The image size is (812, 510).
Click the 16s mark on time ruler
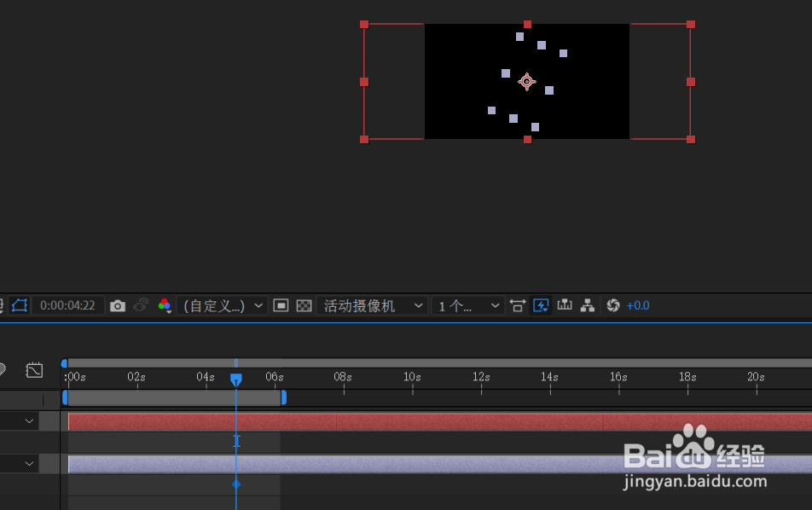[x=618, y=377]
